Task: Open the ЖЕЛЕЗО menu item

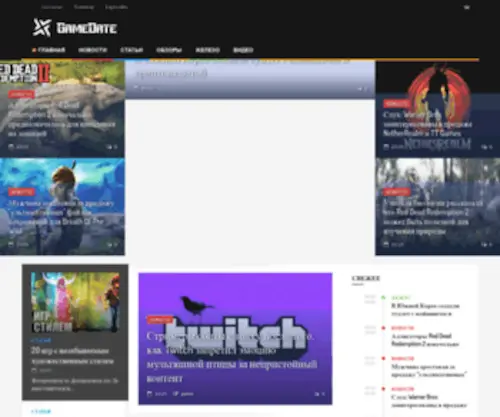Action: coord(207,50)
